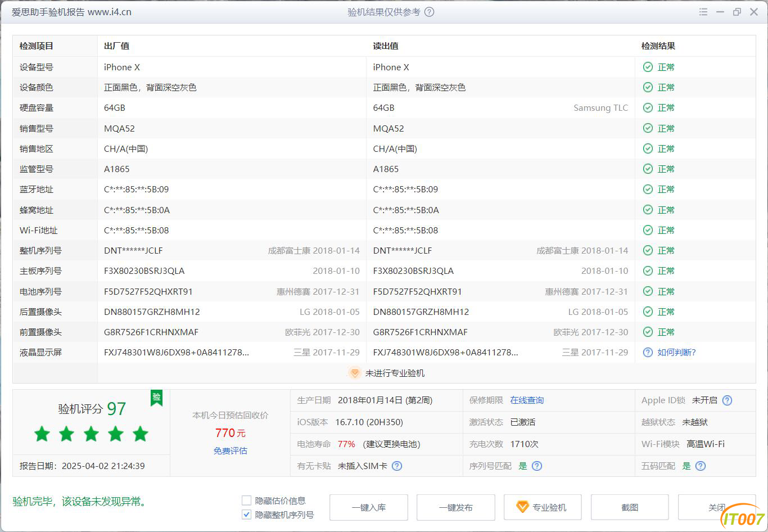This screenshot has height=532, width=768.
Task: Click the 读出值 column header
Action: tap(386, 46)
